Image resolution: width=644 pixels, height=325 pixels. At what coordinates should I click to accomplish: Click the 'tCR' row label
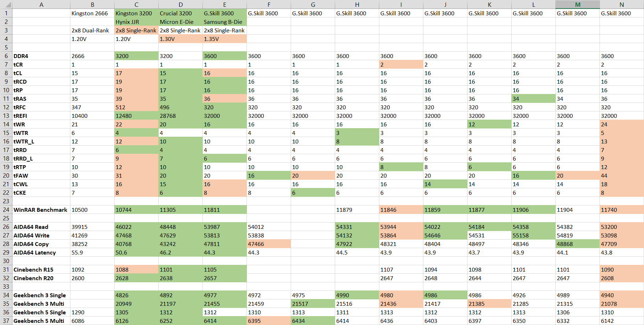point(41,64)
